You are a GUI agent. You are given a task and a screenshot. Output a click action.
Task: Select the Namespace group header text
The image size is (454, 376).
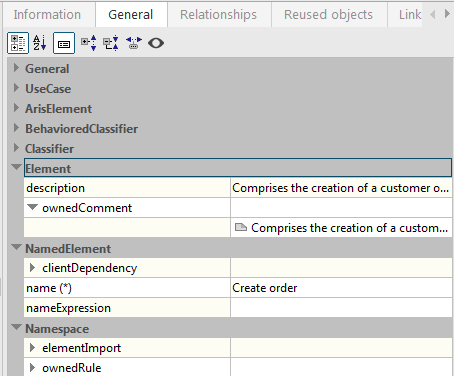57,329
